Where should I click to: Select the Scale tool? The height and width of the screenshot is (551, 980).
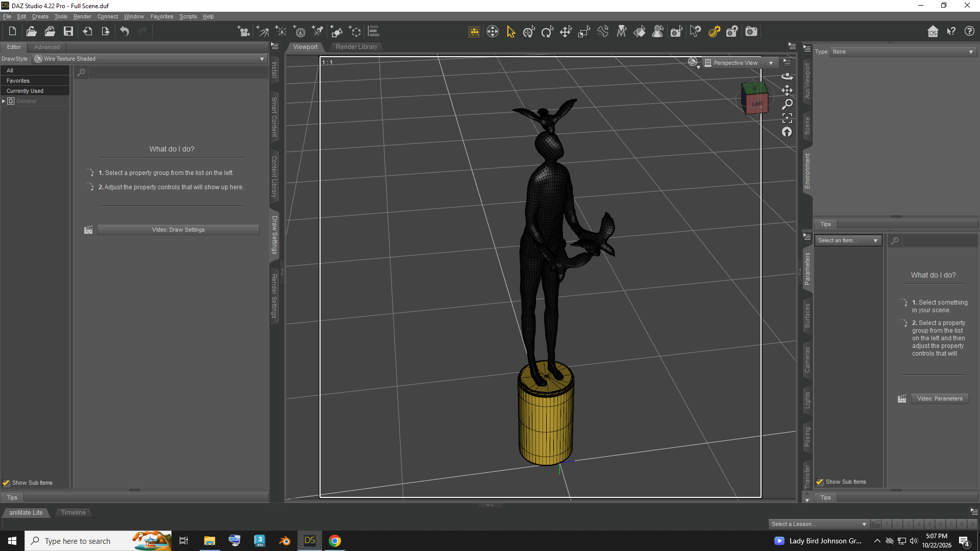(584, 32)
